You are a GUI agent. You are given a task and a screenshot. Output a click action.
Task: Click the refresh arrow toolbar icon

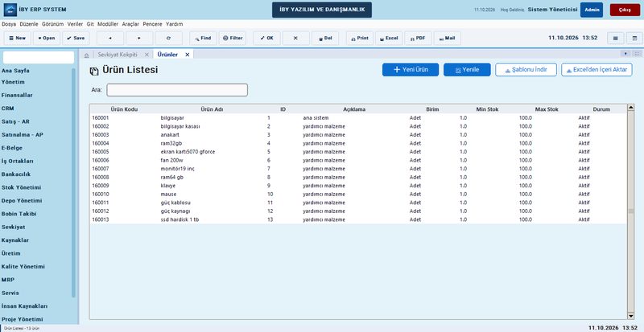click(168, 38)
